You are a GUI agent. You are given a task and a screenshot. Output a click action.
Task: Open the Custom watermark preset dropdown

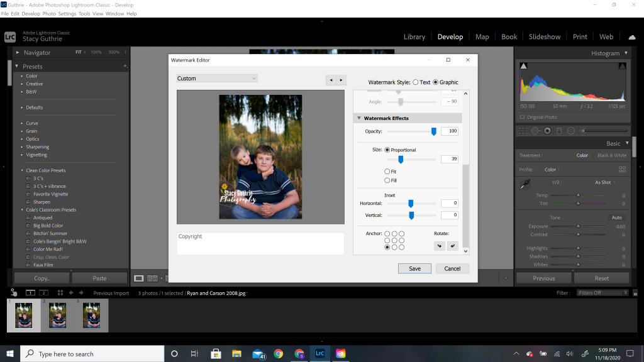216,78
